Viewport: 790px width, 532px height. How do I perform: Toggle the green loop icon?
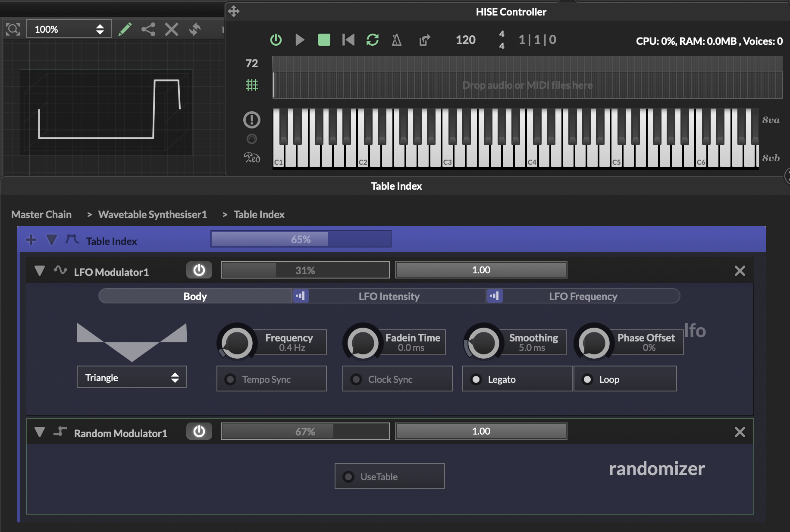(372, 40)
